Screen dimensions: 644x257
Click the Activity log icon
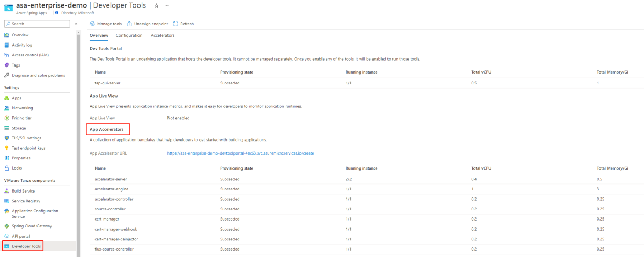tap(6, 45)
